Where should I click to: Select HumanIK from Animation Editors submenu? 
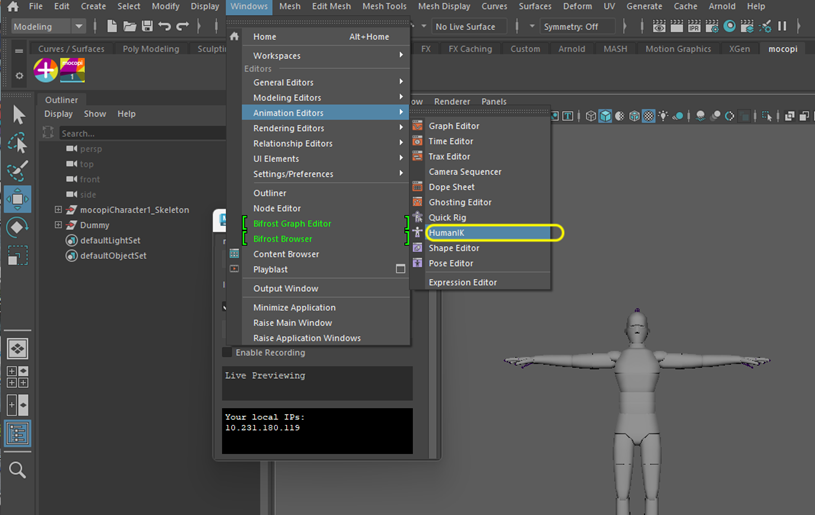tap(445, 233)
